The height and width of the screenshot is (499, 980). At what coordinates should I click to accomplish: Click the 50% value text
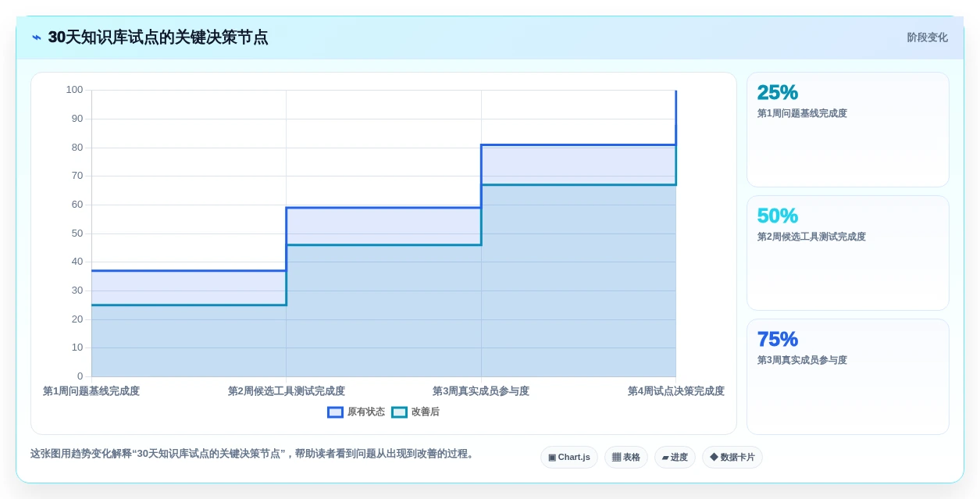coord(778,216)
